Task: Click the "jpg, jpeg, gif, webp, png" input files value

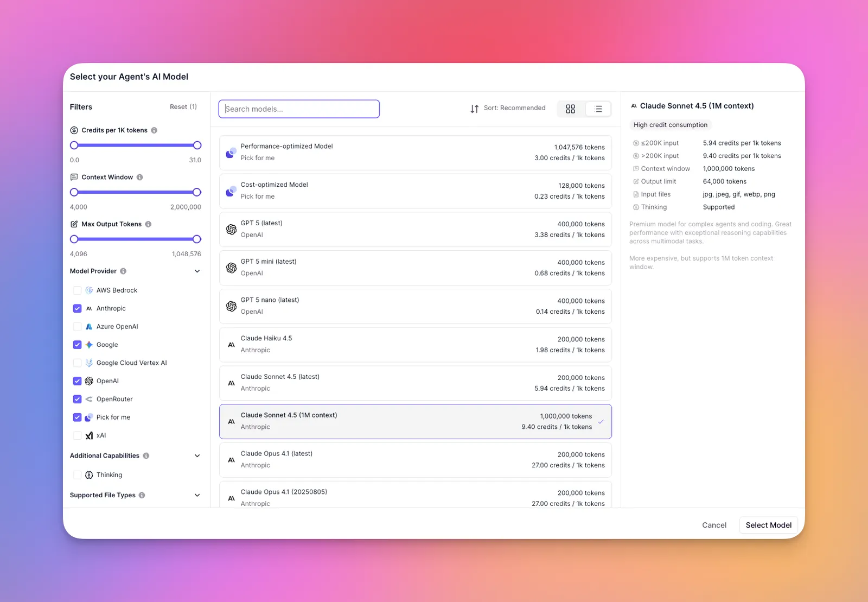Action: pyautogui.click(x=739, y=194)
